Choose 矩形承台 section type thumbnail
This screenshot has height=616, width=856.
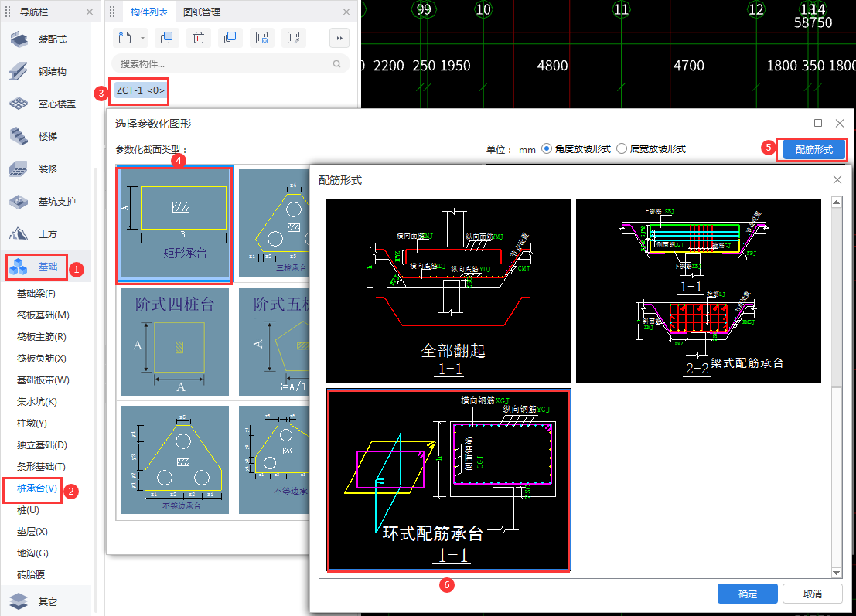(175, 224)
